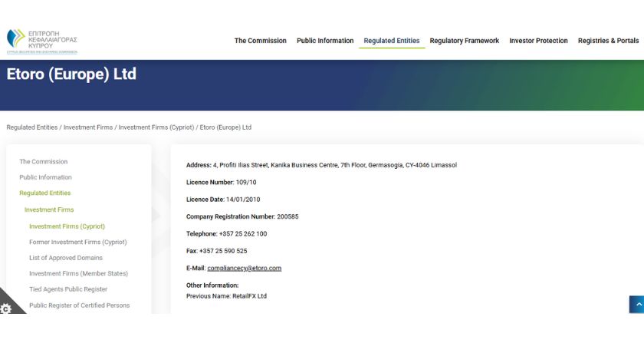Open the Public Information top menu
The image size is (644, 363).
[325, 41]
